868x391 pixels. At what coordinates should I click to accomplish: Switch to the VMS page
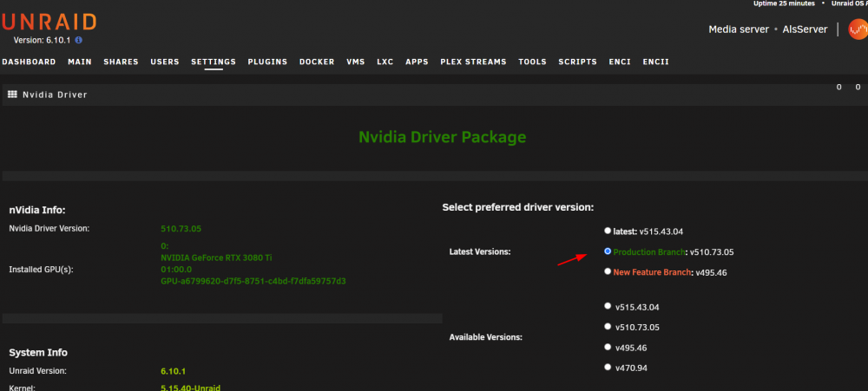(x=355, y=62)
